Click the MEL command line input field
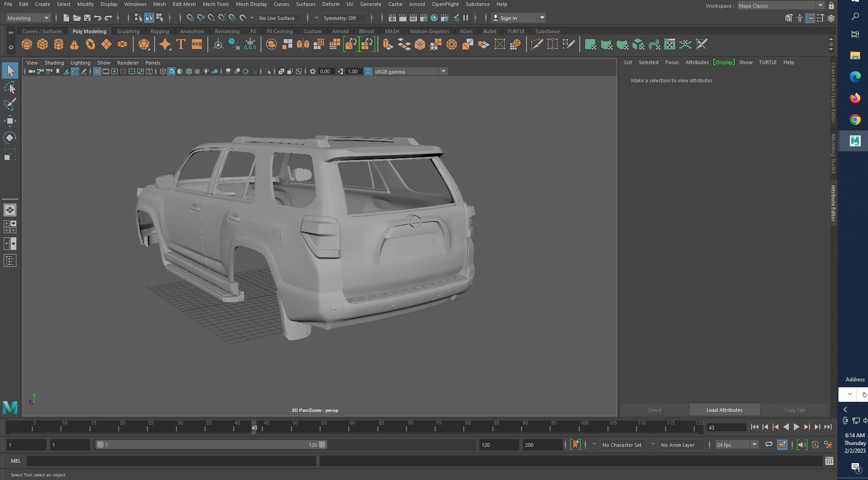The height and width of the screenshot is (480, 868). click(171, 461)
